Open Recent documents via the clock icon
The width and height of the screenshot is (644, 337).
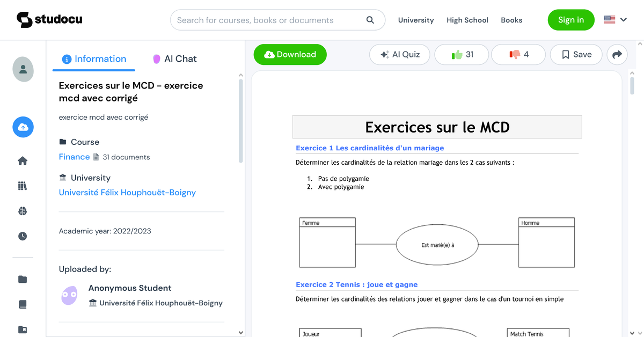(23, 236)
